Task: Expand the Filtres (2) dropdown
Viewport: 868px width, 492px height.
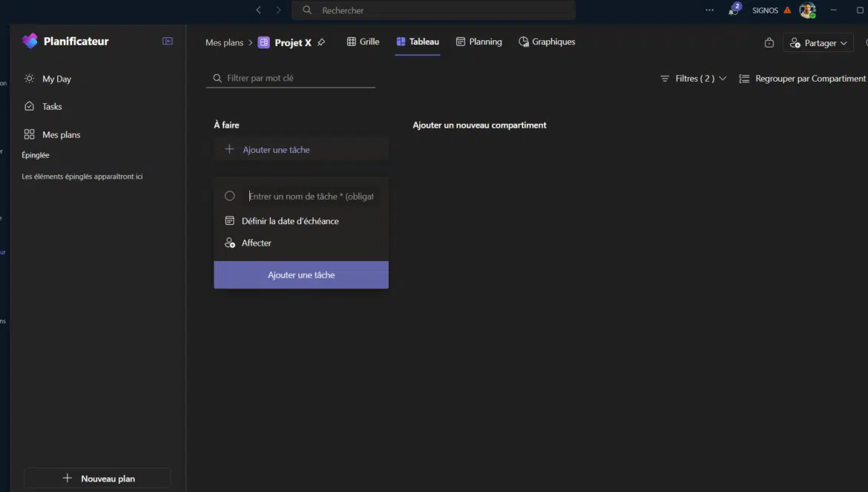Action: [x=693, y=79]
